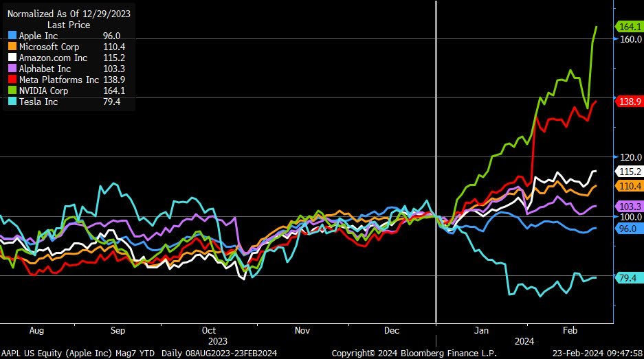Viewport: 644px width, 359px height.
Task: Click the 79.4 value in the legend
Action: coord(112,102)
